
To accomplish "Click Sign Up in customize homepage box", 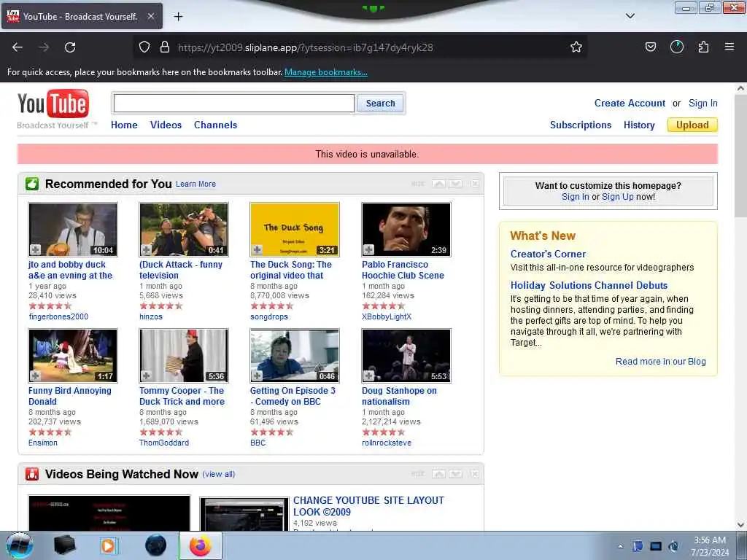I will pyautogui.click(x=617, y=197).
